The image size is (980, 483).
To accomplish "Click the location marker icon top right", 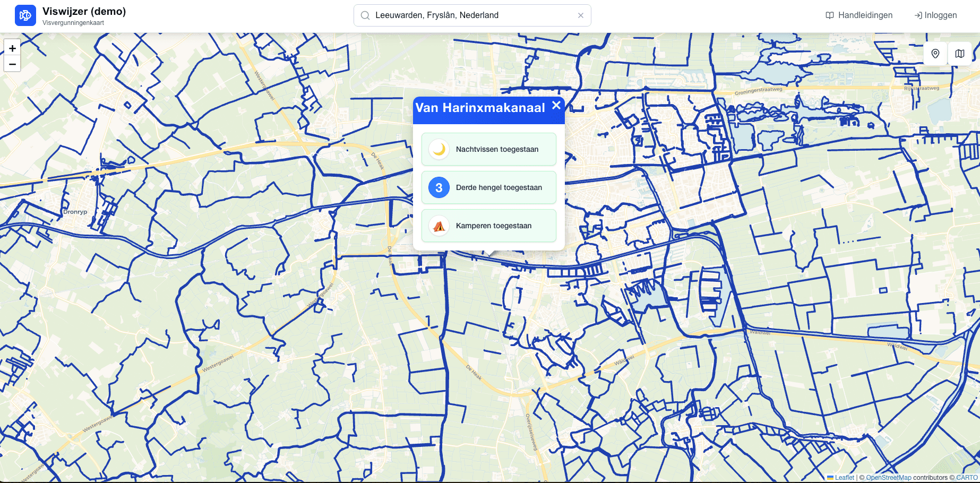I will [x=935, y=54].
